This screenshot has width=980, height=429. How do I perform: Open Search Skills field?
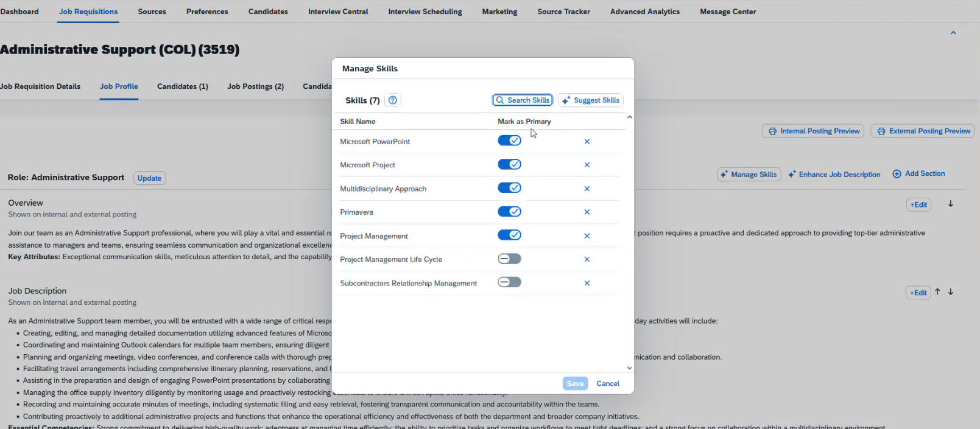(x=523, y=100)
